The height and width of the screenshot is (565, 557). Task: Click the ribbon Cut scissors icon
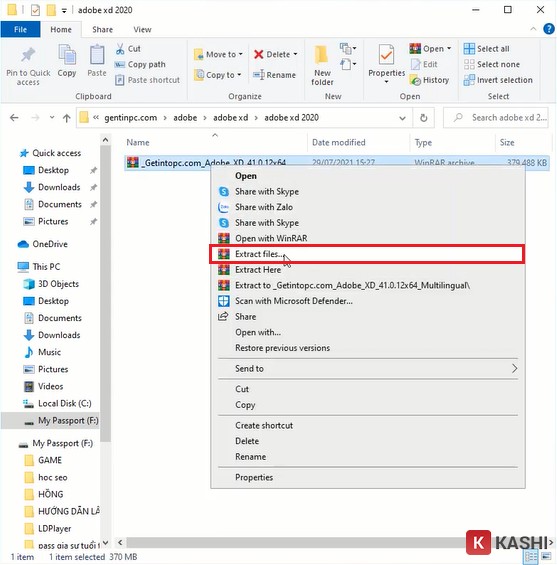click(120, 49)
